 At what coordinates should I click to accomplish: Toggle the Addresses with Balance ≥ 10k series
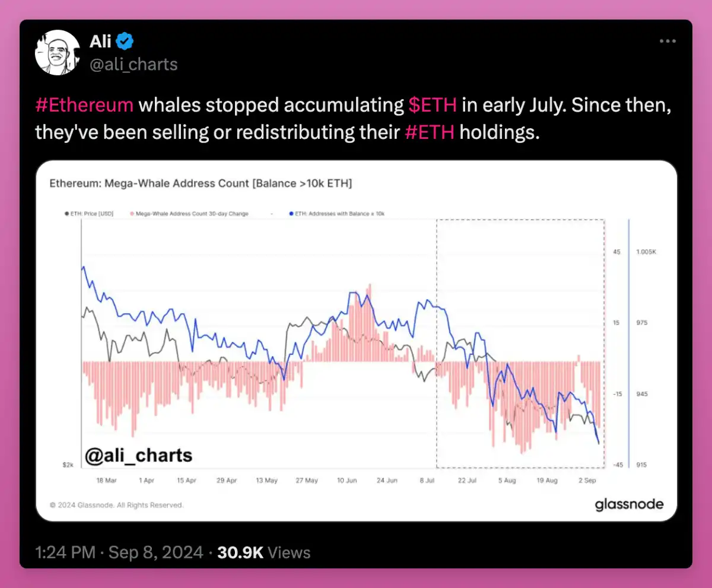[339, 212]
